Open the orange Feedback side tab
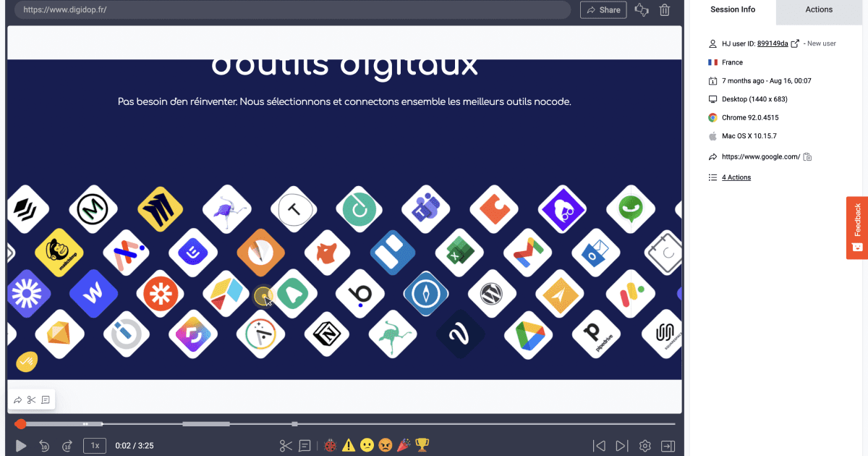The width and height of the screenshot is (868, 456). (857, 227)
